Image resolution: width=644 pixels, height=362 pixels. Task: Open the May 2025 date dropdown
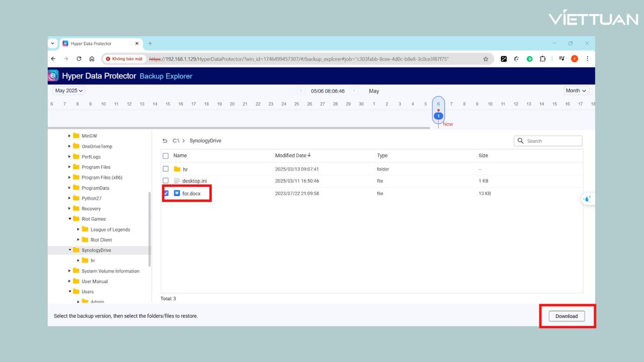point(69,90)
